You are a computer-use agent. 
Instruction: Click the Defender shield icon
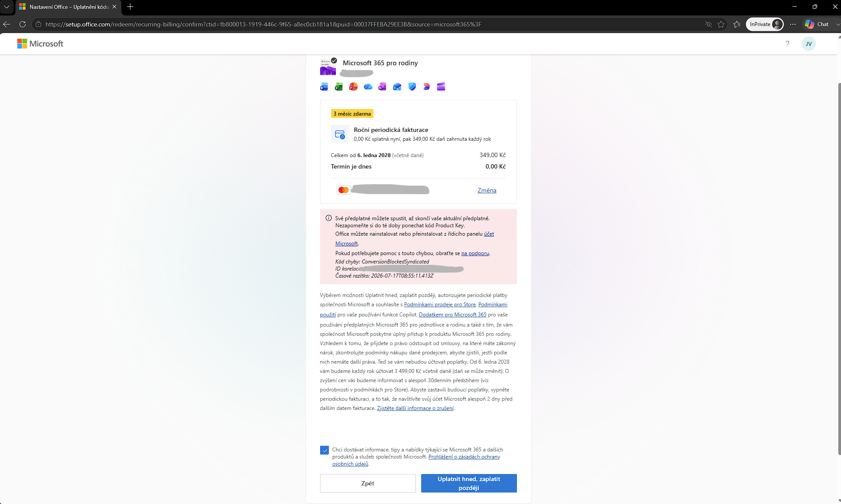(412, 87)
